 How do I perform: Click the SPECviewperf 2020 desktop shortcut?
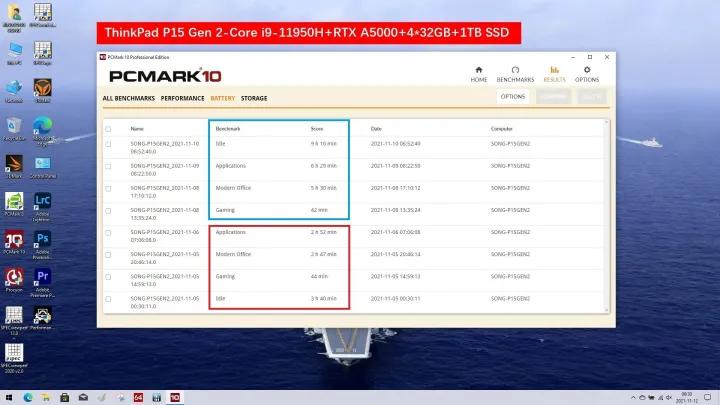[14, 358]
